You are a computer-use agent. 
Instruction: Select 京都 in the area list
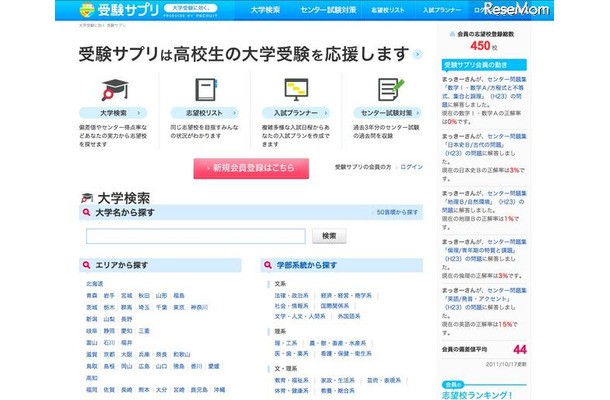(x=109, y=354)
